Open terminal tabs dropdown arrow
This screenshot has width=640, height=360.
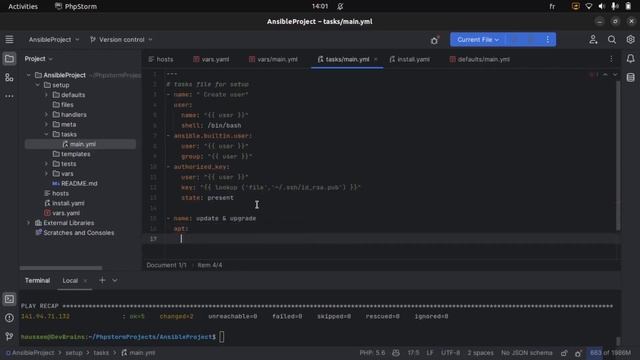click(115, 280)
